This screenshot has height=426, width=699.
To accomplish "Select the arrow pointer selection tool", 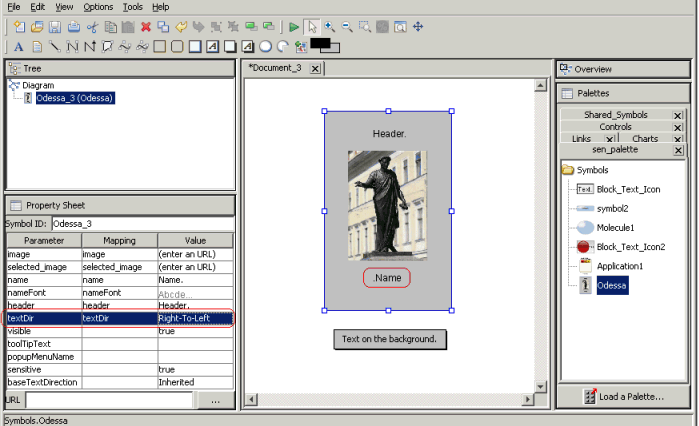I will (x=311, y=27).
